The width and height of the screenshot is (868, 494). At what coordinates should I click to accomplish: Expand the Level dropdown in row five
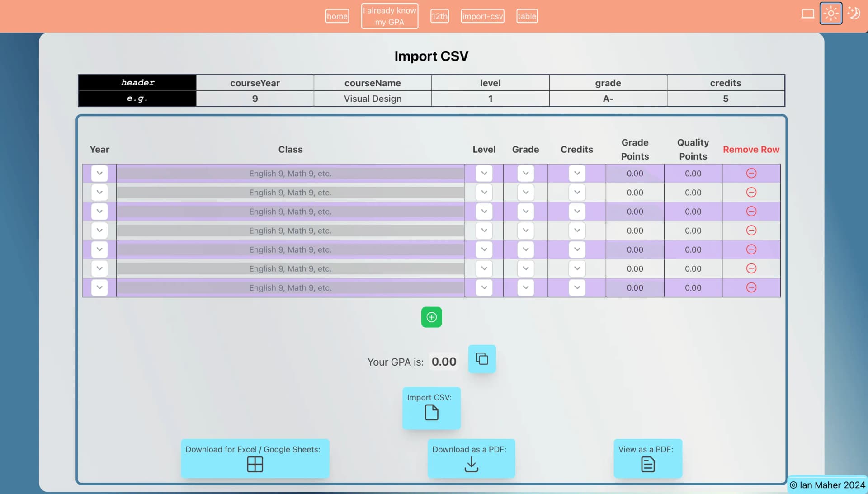pos(484,249)
